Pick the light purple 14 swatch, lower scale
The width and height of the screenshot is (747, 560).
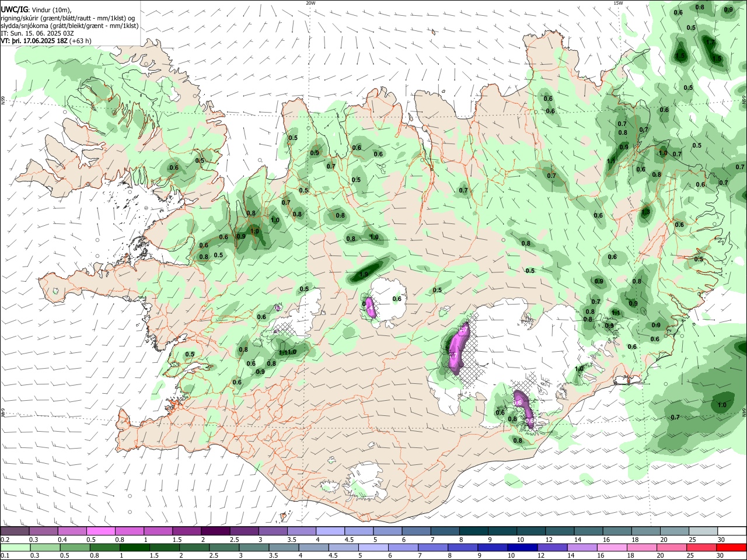pyautogui.click(x=581, y=547)
